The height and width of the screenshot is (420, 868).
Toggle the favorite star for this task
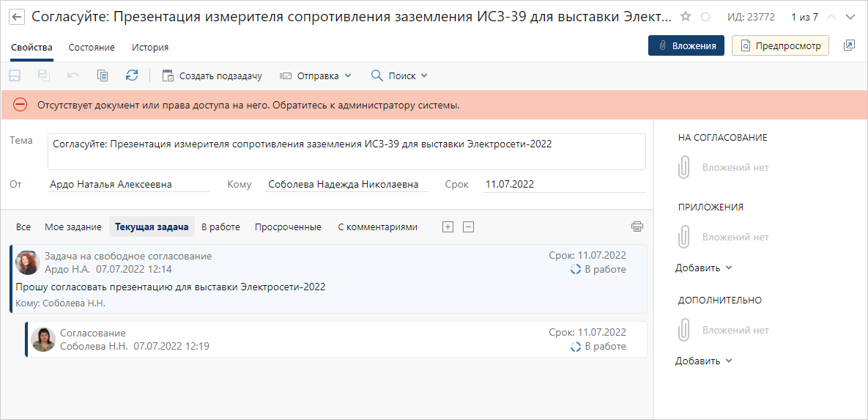(x=686, y=17)
